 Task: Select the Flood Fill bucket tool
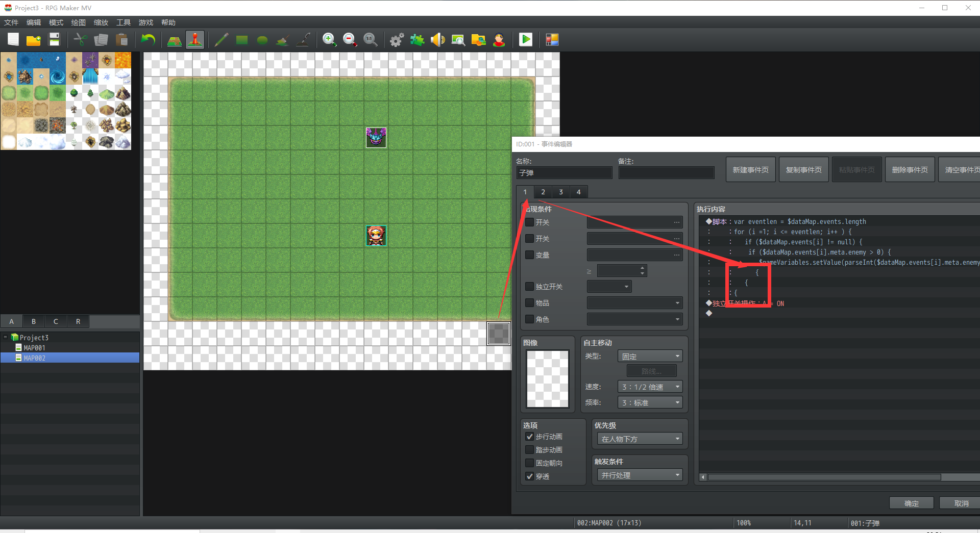point(283,40)
